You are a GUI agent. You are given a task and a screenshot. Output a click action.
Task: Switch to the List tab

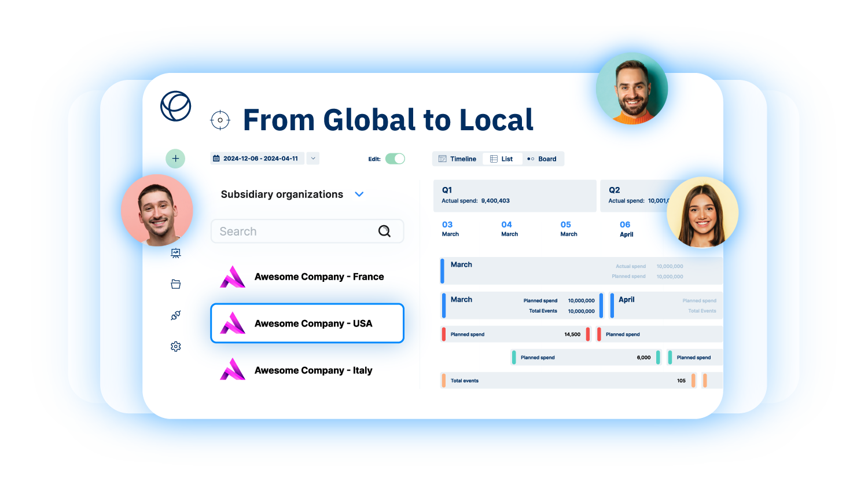point(502,159)
